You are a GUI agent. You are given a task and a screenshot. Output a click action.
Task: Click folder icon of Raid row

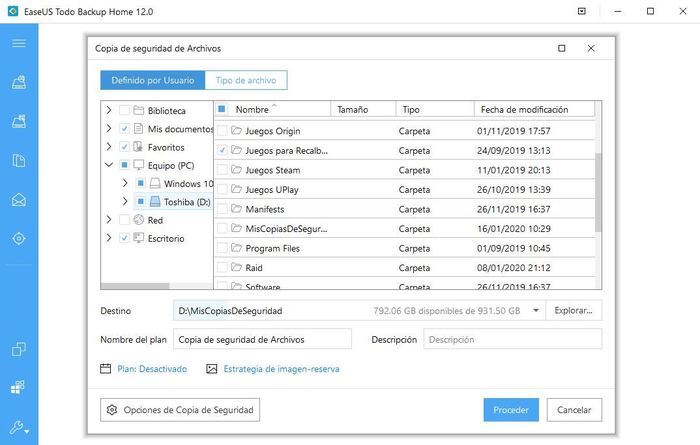236,267
